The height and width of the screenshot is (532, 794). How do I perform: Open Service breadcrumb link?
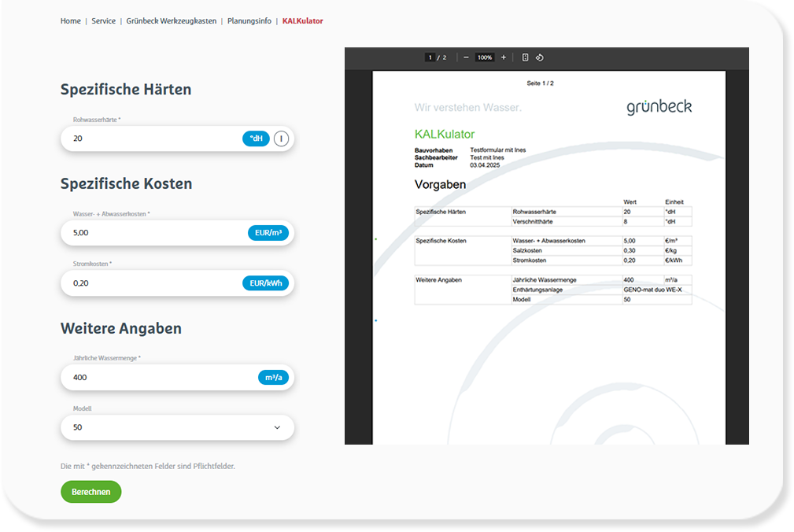[x=103, y=21]
